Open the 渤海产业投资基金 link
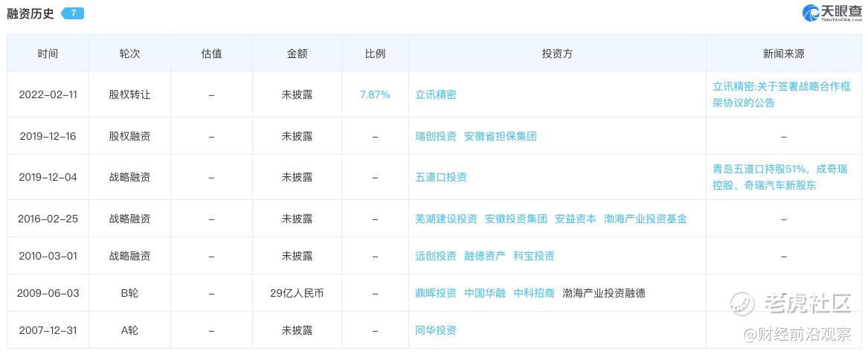This screenshot has height=354, width=868. click(645, 219)
